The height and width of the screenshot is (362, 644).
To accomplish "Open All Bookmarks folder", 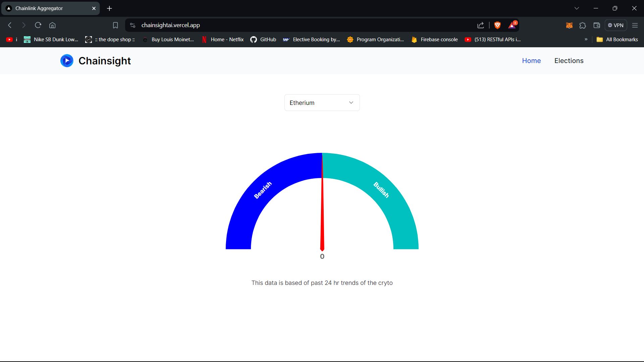I will 617,40.
